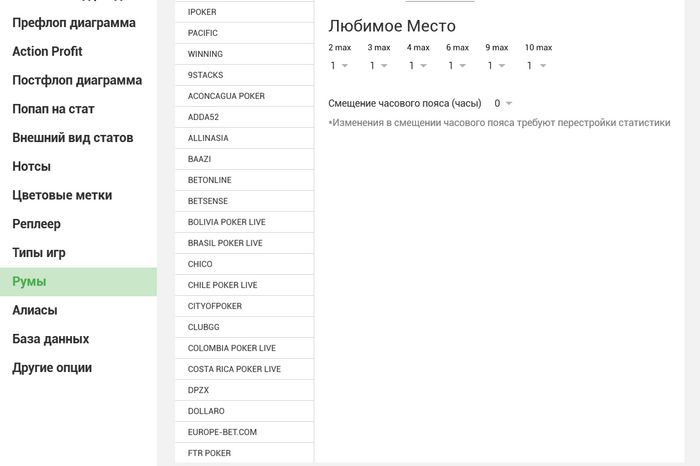Open the Другие опции section
Screen dimensions: 700x466
pos(78,368)
